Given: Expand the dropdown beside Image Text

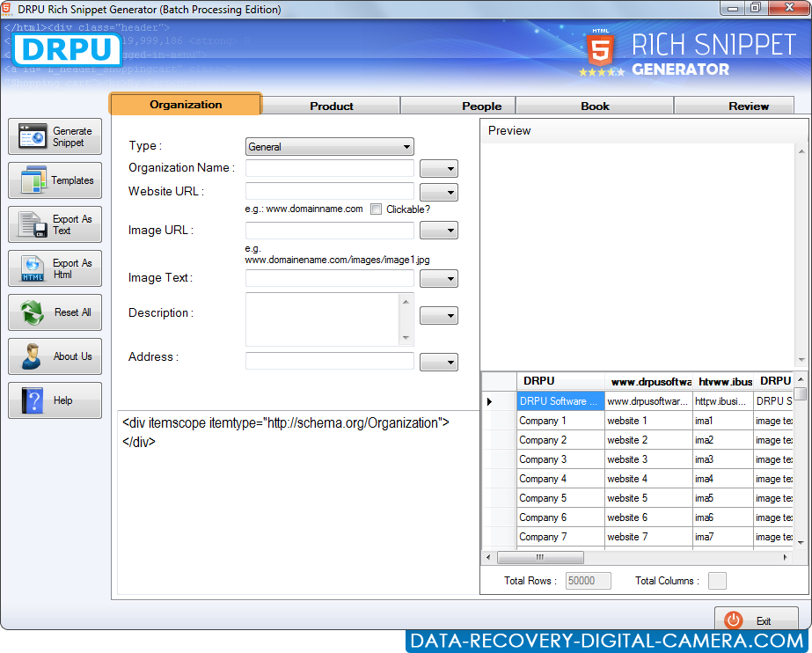Looking at the screenshot, I should pos(439,279).
